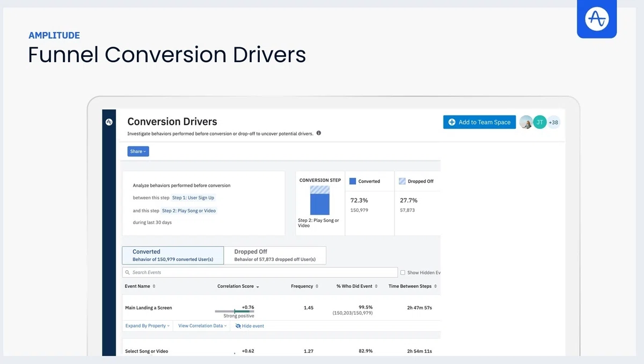The height and width of the screenshot is (364, 644).
Task: Hide the Main Landing a Screen event
Action: tap(250, 326)
